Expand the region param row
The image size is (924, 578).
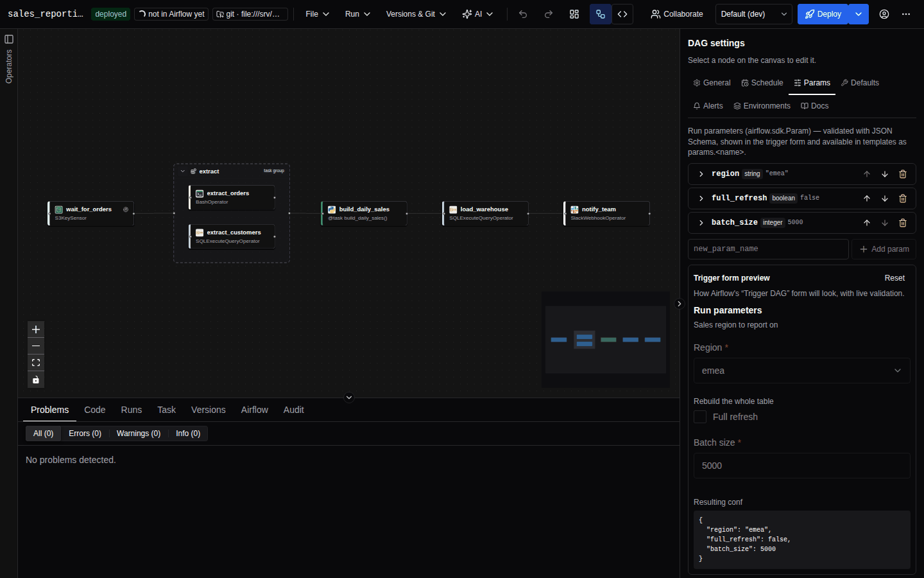point(701,174)
